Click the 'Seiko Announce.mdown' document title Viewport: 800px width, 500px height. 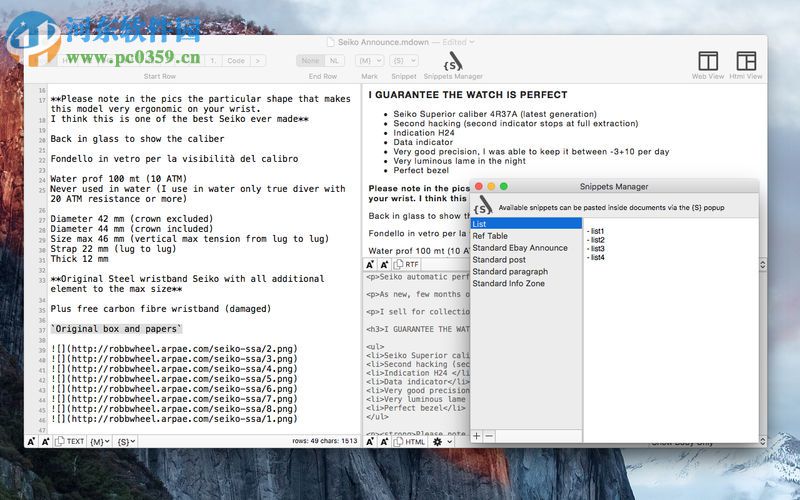[383, 42]
